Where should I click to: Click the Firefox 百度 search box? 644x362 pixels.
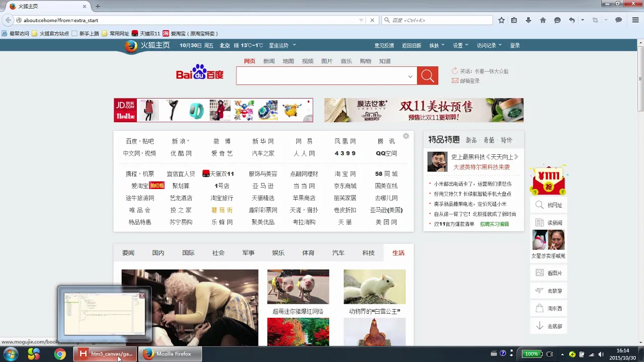click(437, 20)
